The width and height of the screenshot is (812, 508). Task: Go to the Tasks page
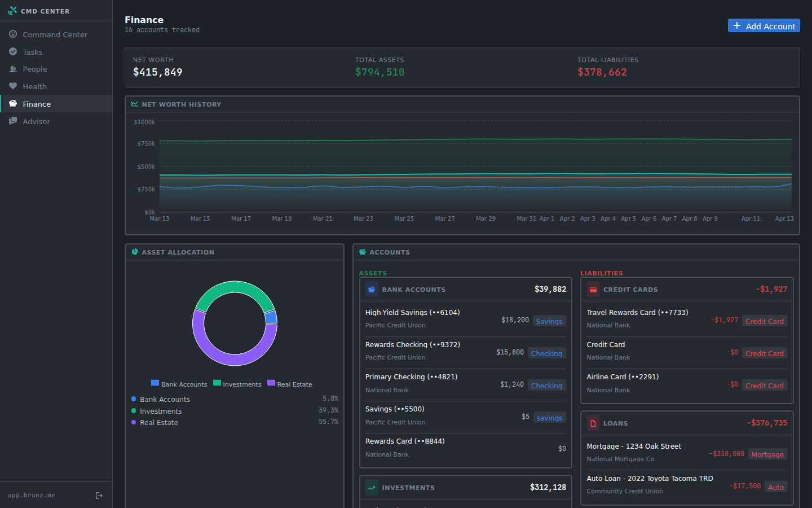[x=56, y=52]
